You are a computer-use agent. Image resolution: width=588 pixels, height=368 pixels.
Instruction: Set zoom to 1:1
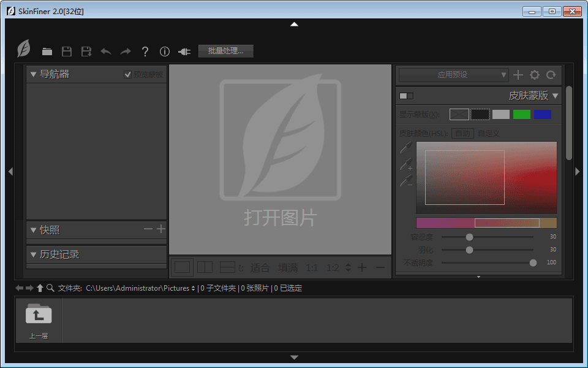(312, 268)
